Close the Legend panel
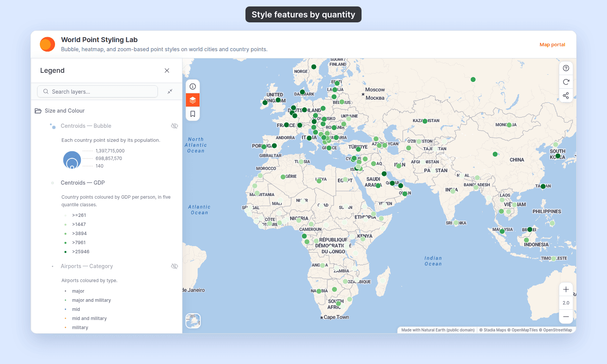 click(167, 71)
